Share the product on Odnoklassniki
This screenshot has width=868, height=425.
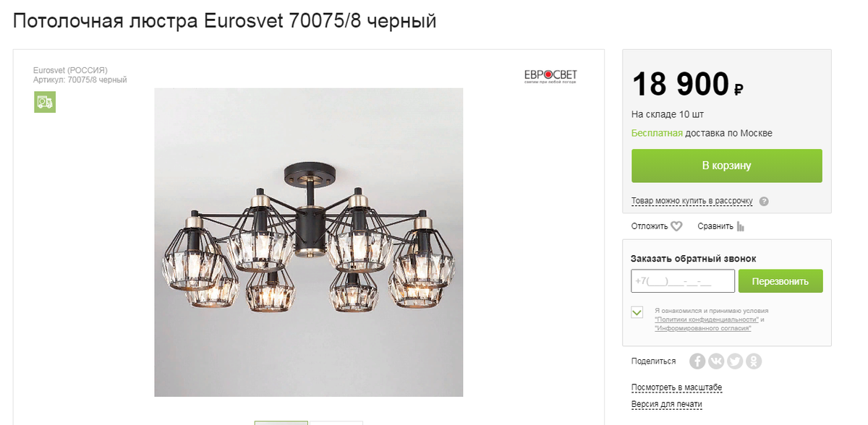pyautogui.click(x=754, y=361)
